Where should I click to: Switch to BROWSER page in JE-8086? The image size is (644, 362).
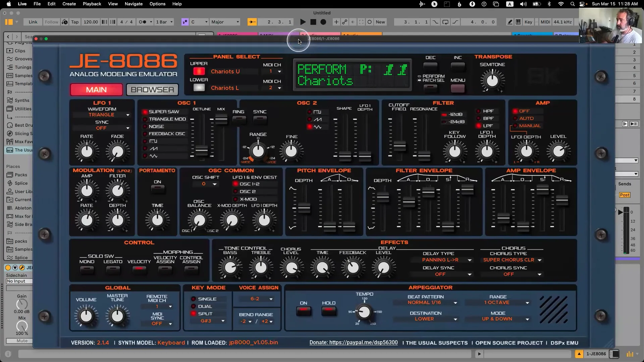tap(152, 90)
